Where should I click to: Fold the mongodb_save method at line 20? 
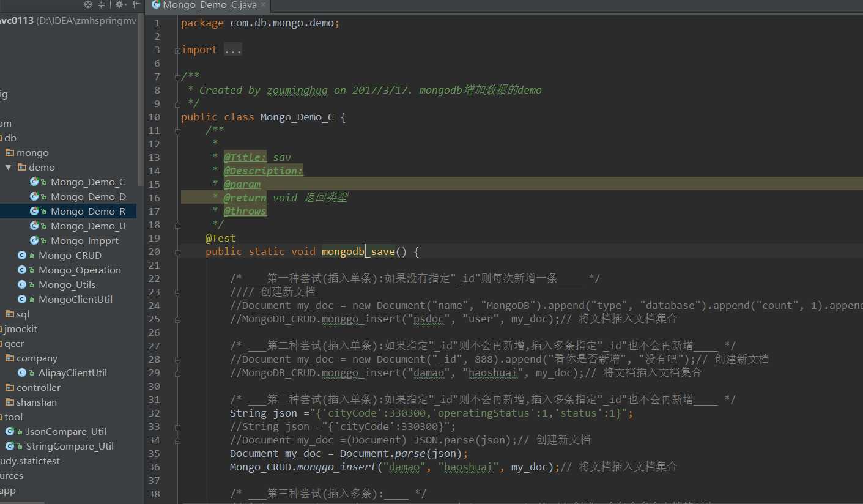177,252
